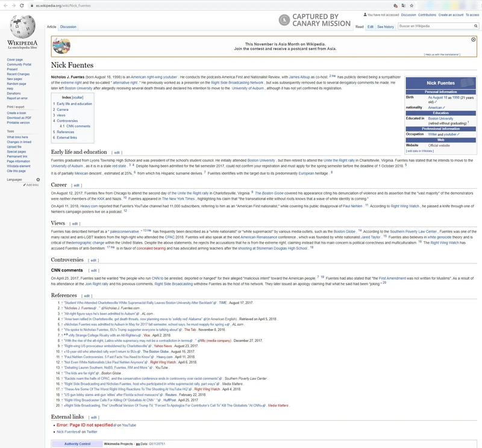Open First Amendment link
This screenshot has height=448, width=482.
point(392,279)
